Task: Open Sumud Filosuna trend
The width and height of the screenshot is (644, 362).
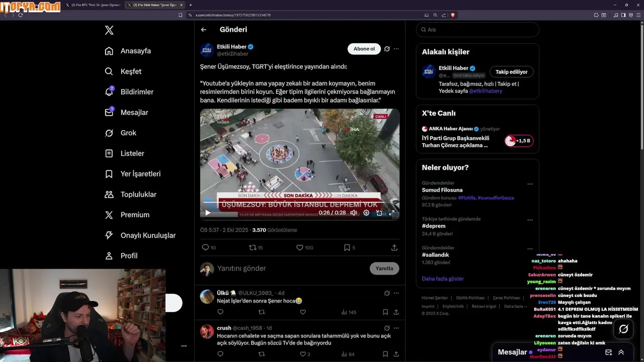Action: 442,190
